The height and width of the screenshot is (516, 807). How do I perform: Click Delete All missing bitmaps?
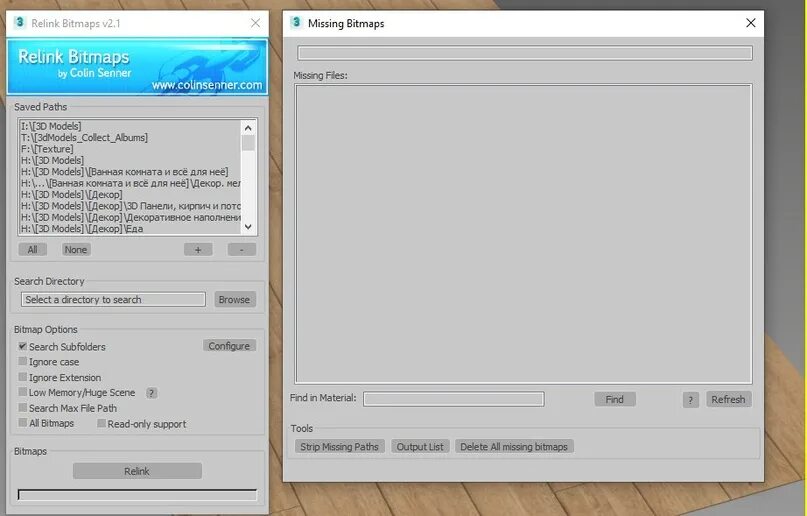click(514, 447)
